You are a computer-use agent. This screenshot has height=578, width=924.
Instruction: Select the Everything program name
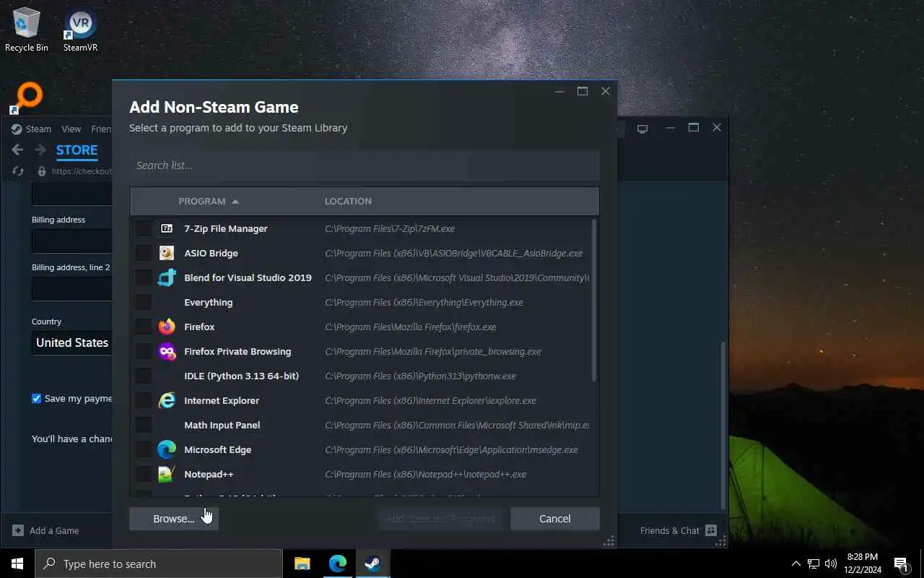point(209,302)
